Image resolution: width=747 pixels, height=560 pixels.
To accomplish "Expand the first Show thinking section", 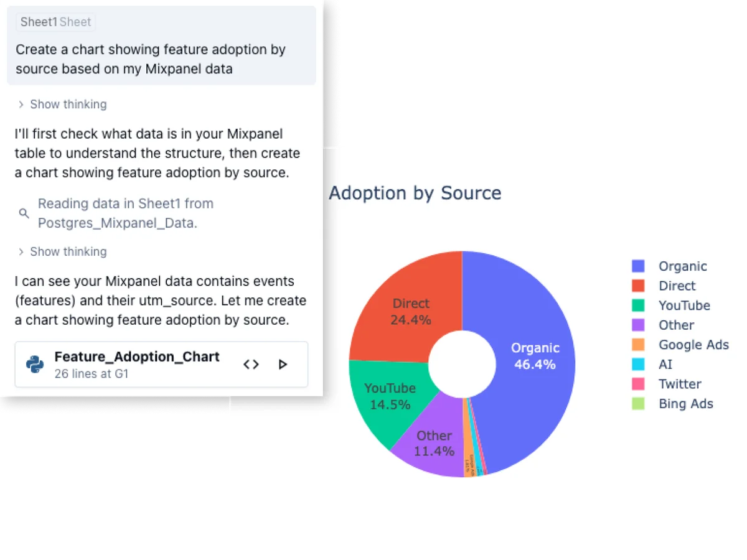I will click(62, 104).
